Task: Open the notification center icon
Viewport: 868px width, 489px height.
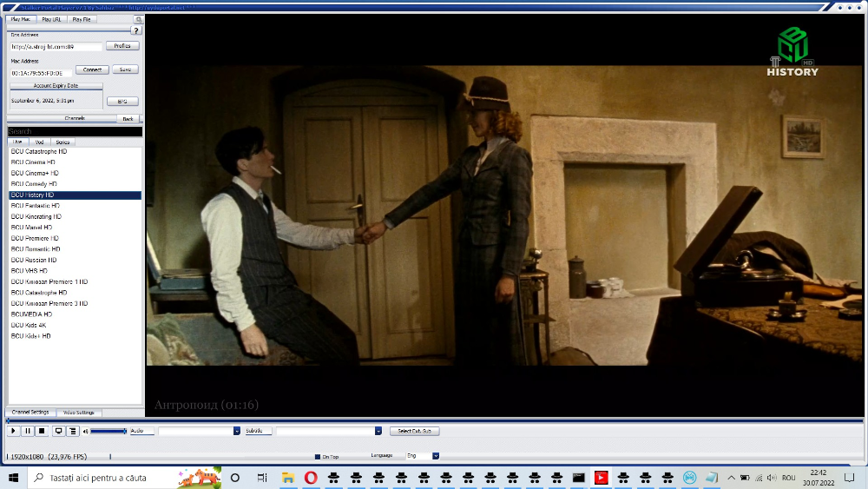Action: click(849, 478)
